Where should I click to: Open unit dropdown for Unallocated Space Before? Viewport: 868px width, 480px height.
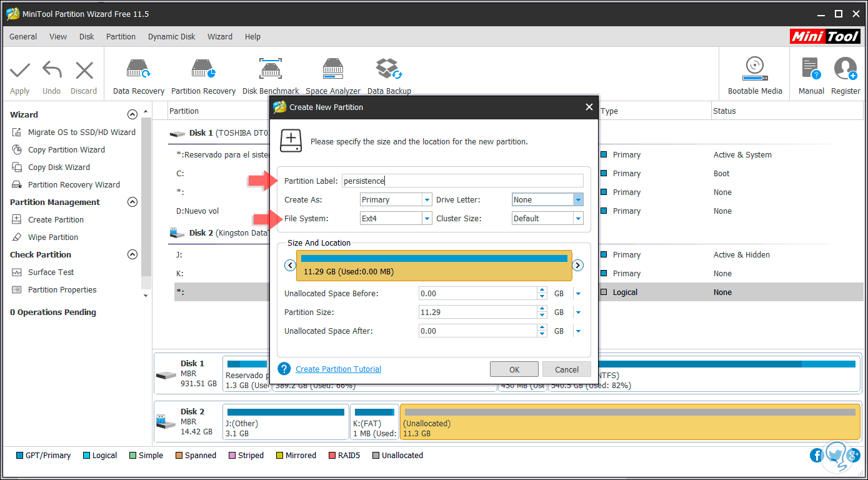(578, 293)
